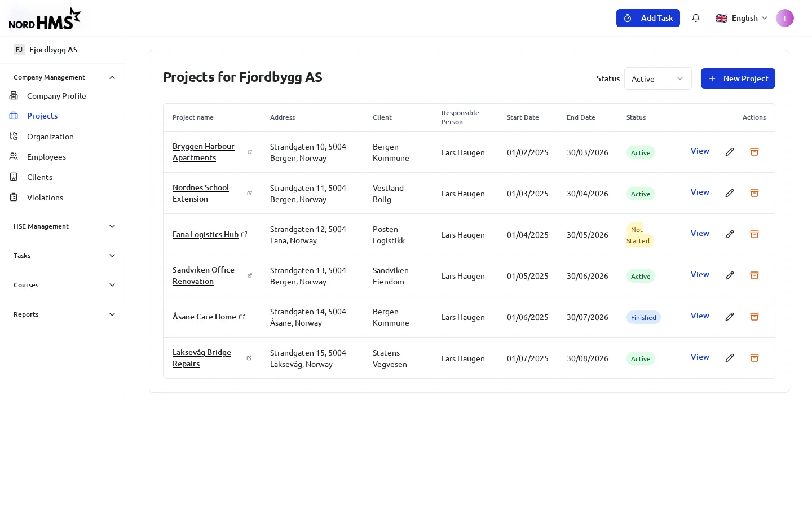Edit Fana Logistics Hub with pencil icon
Viewport: 812px width, 508px height.
pyautogui.click(x=730, y=234)
